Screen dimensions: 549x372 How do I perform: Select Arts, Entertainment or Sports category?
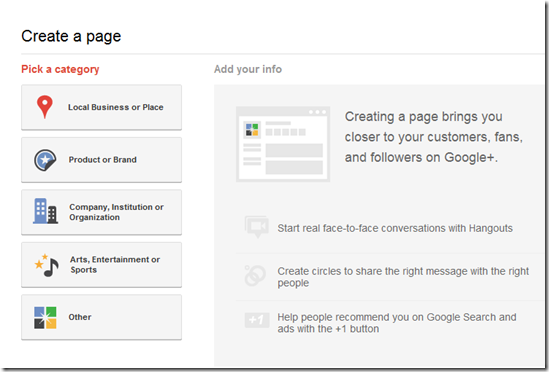click(102, 265)
